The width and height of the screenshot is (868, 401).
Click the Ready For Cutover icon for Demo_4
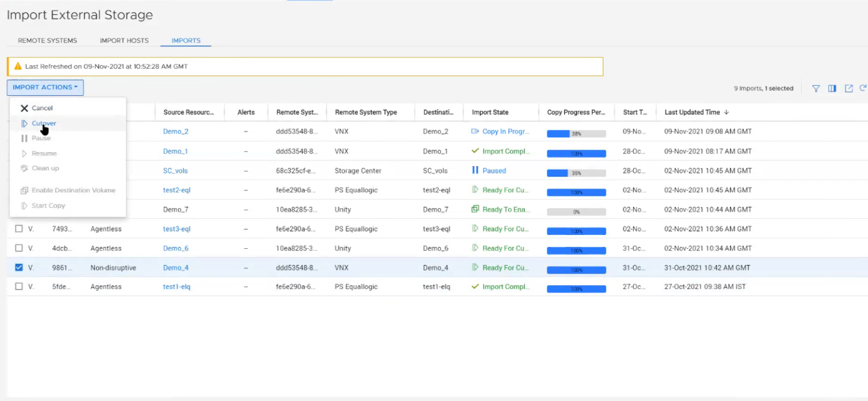pyautogui.click(x=475, y=268)
